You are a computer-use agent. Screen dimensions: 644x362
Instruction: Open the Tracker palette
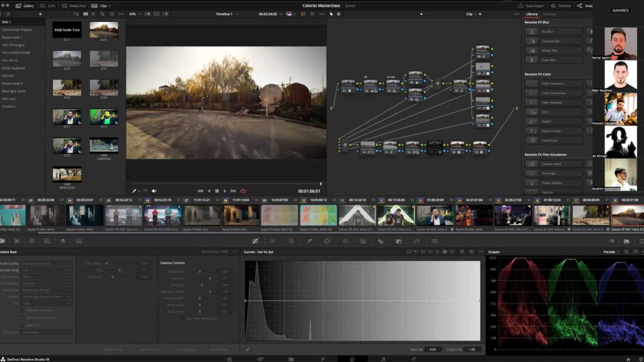click(345, 241)
